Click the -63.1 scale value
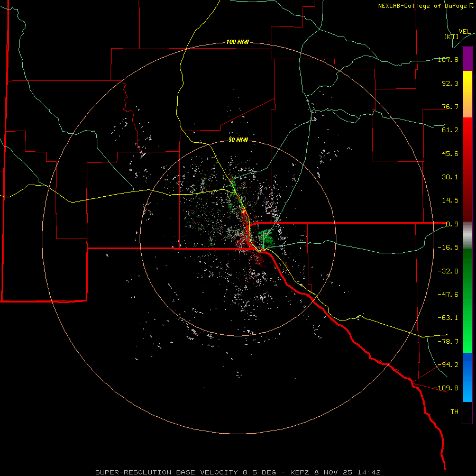This screenshot has height=476, width=476. (x=448, y=318)
